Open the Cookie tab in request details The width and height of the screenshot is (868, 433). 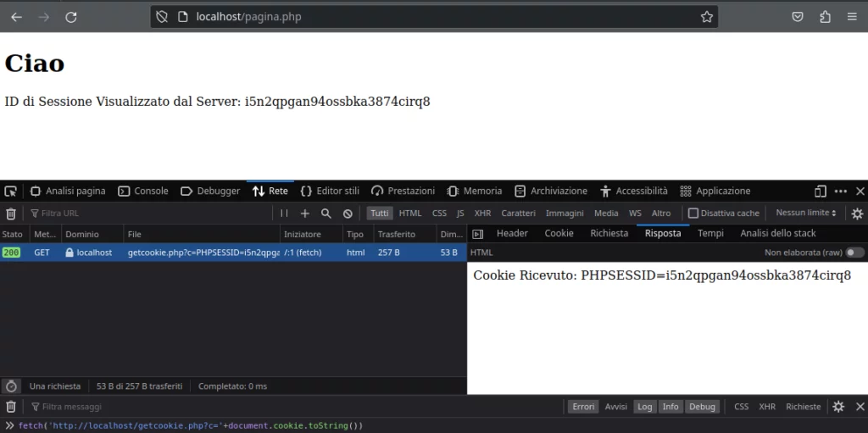point(559,234)
